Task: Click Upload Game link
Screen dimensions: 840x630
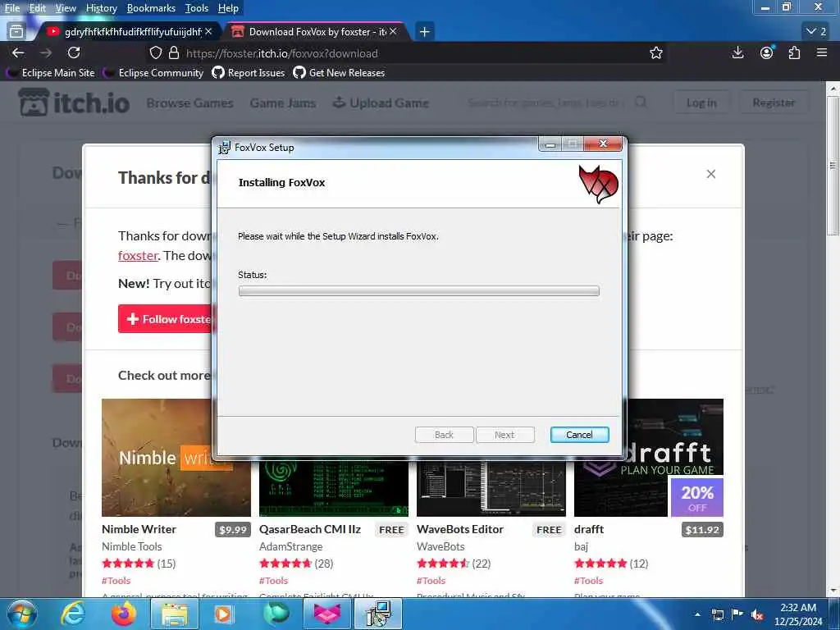Action: click(381, 103)
